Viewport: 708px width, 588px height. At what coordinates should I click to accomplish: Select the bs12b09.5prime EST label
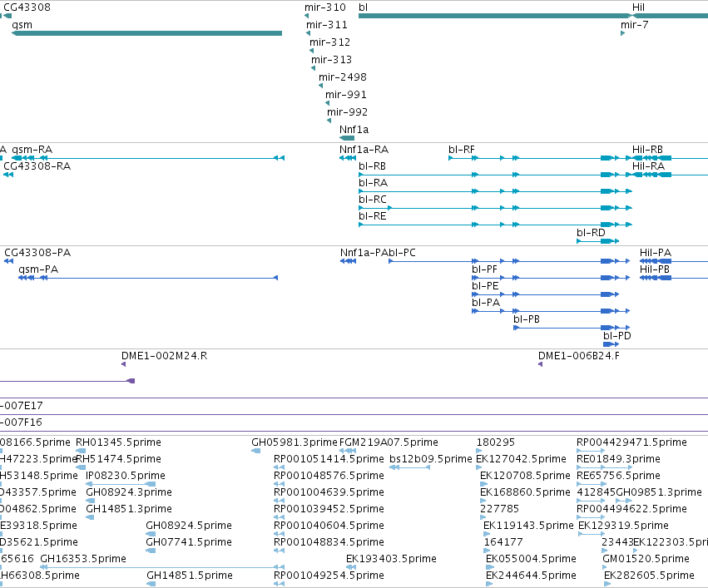tap(431, 459)
